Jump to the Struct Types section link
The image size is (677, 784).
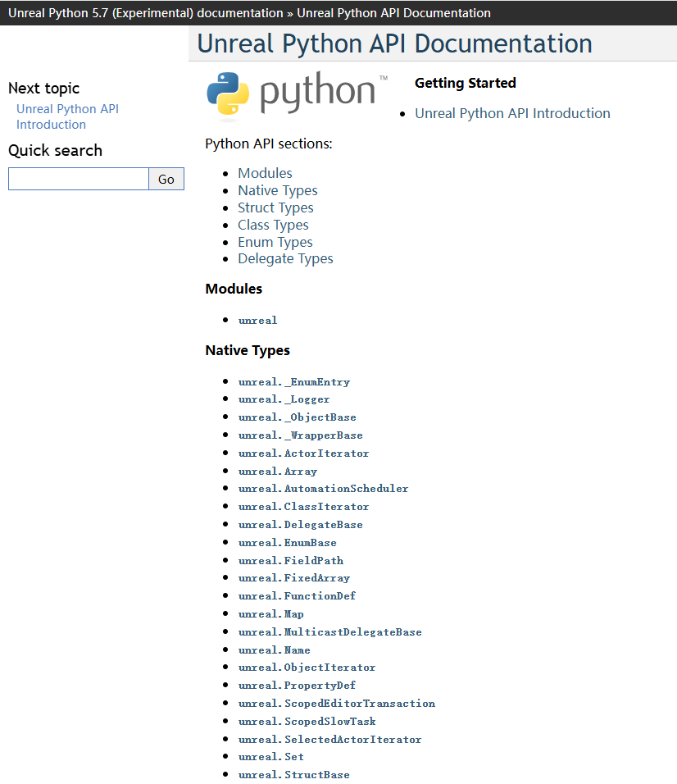pos(275,207)
